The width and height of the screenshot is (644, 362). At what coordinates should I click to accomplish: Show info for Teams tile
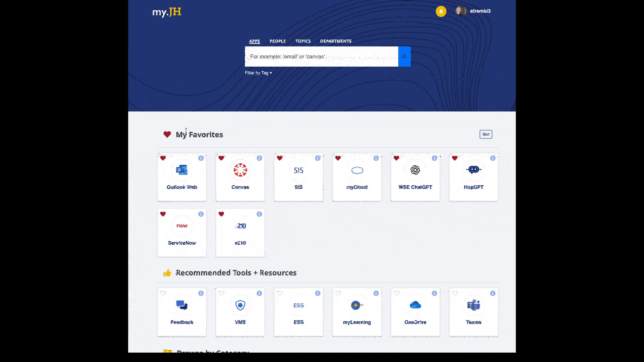(493, 293)
